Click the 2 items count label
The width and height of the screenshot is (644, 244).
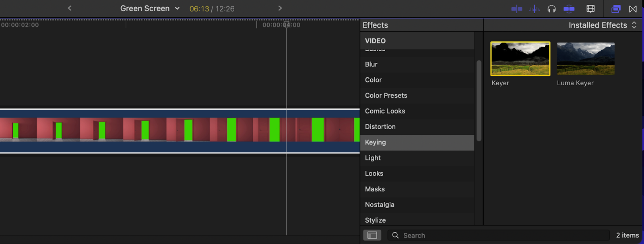click(x=627, y=235)
